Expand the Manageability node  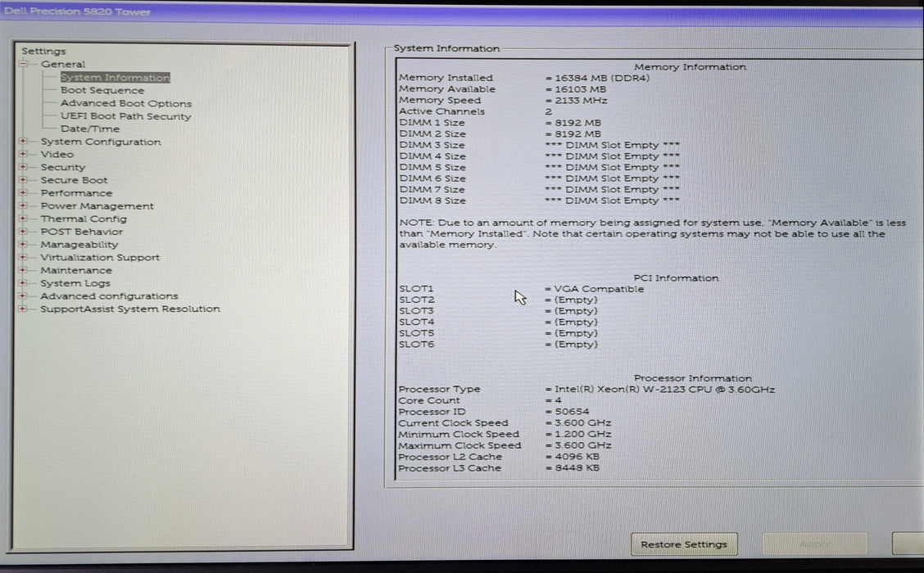(23, 245)
